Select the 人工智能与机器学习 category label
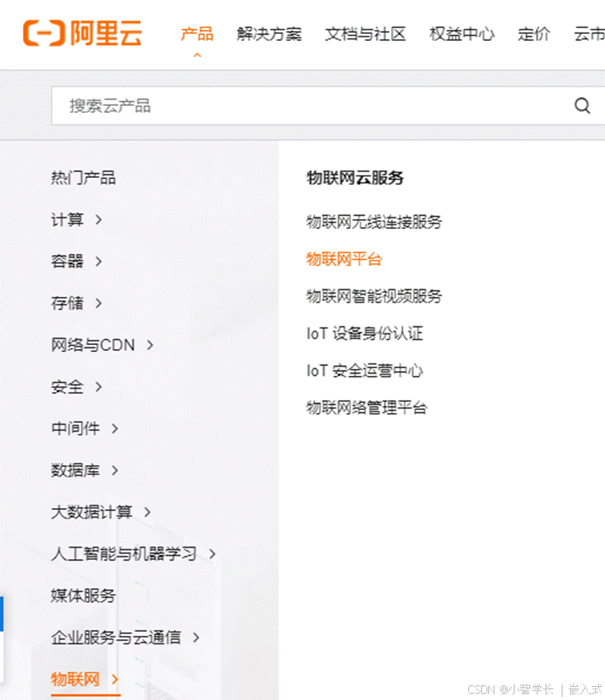605x700 pixels. 124,554
